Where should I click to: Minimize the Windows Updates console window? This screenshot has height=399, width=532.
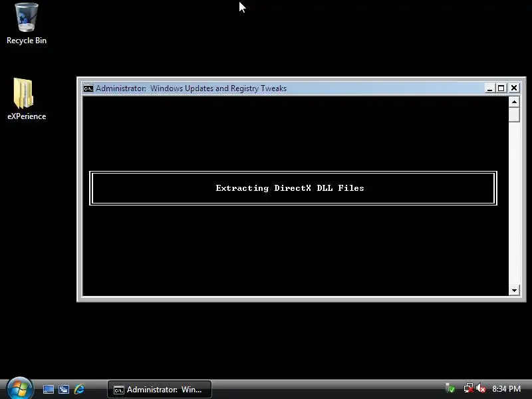pos(489,88)
